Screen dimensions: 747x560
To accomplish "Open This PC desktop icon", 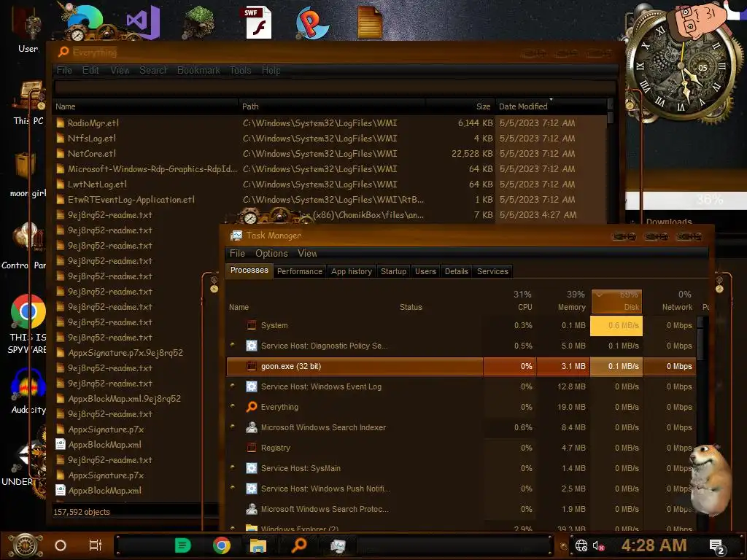I will pyautogui.click(x=28, y=96).
